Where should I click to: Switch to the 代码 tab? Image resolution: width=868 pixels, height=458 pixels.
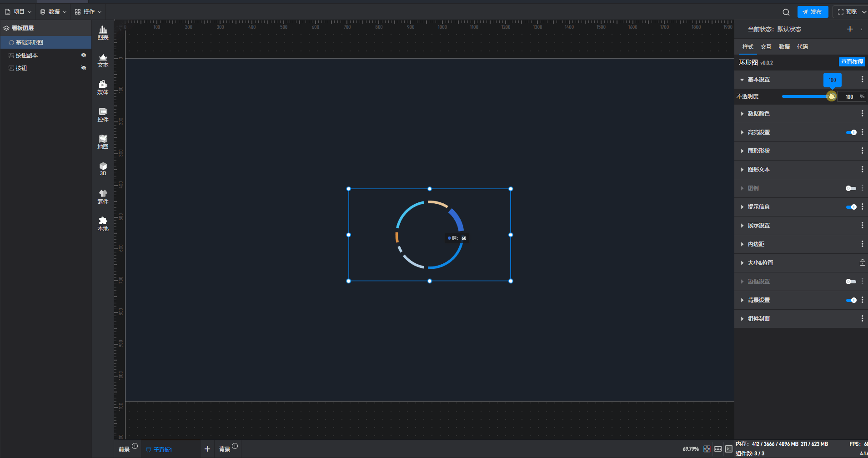802,47
